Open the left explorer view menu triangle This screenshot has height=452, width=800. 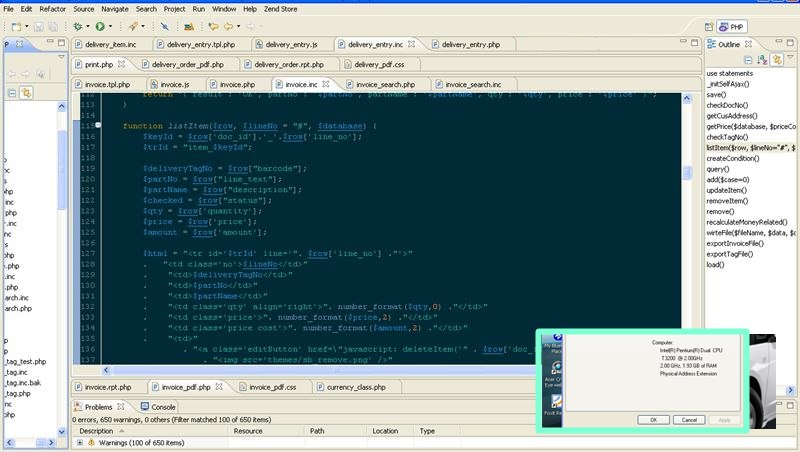pos(61,57)
